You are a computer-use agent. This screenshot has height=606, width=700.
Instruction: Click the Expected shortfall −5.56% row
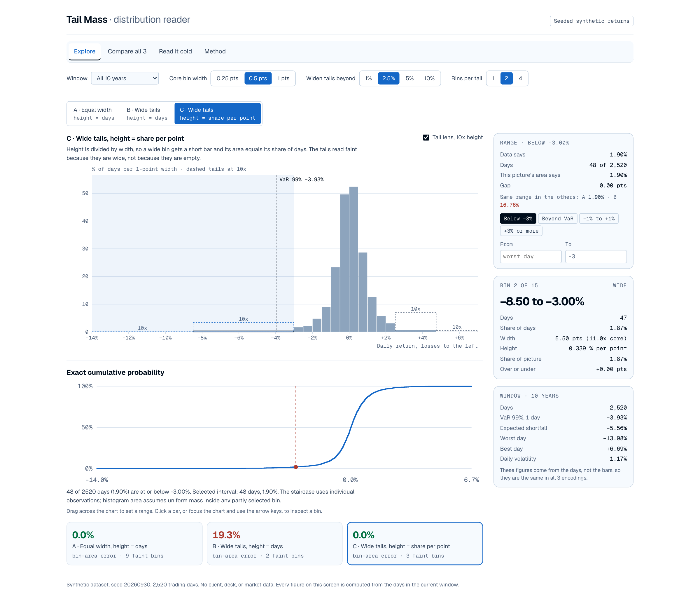click(563, 428)
